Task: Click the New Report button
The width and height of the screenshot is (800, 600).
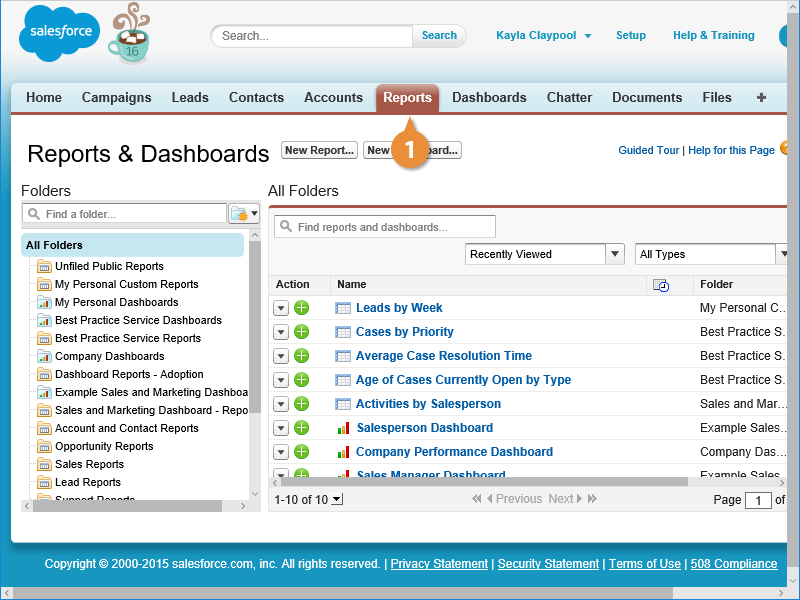Action: pyautogui.click(x=319, y=150)
